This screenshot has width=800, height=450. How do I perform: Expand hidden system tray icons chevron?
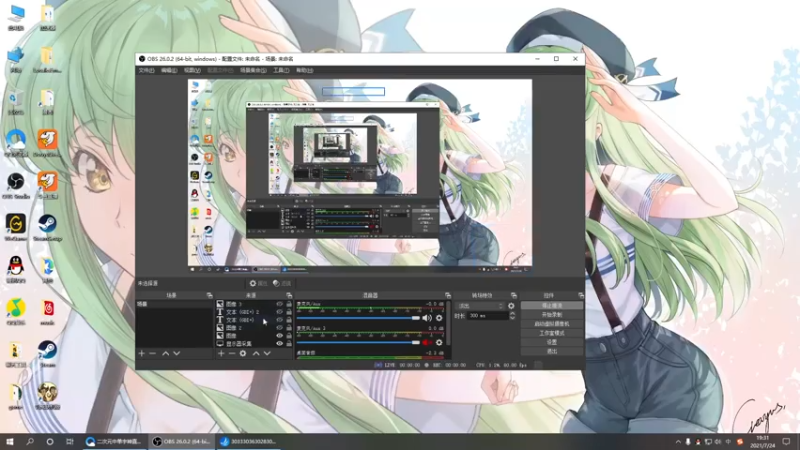pos(678,442)
